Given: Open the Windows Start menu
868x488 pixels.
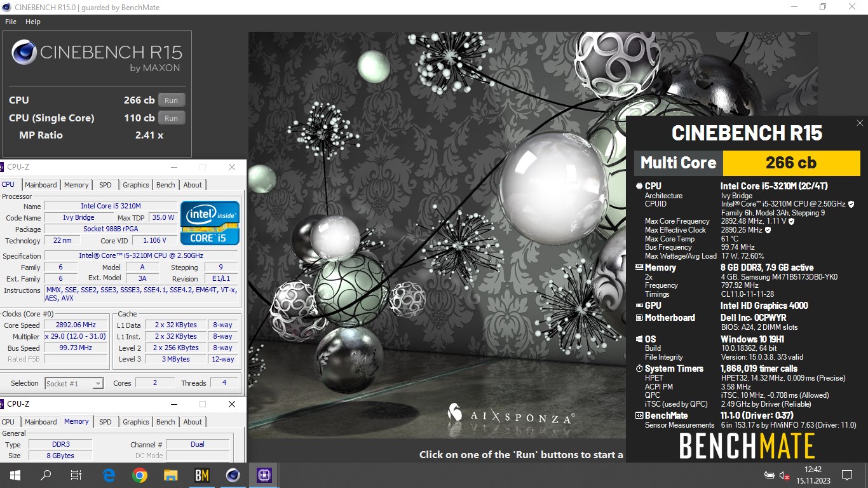Looking at the screenshot, I should (x=15, y=475).
